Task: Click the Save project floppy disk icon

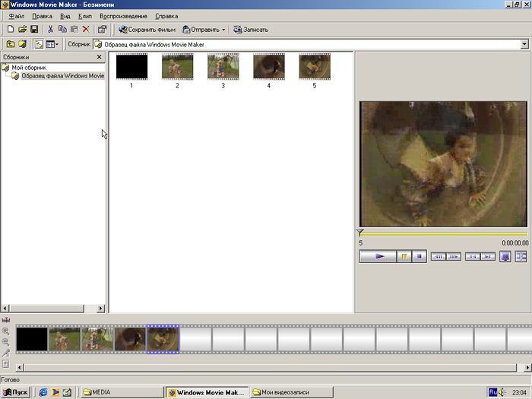Action: click(x=34, y=30)
